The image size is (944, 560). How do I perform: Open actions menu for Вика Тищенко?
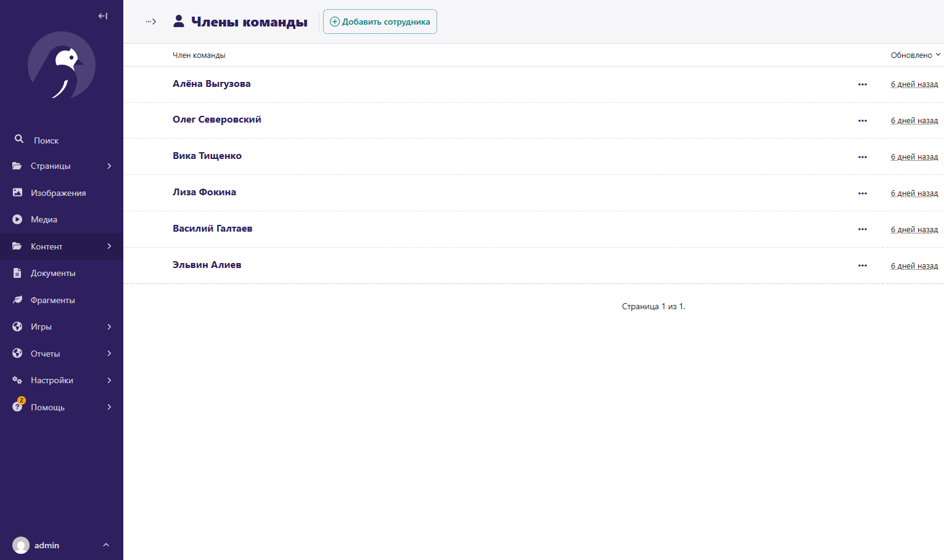click(x=863, y=157)
